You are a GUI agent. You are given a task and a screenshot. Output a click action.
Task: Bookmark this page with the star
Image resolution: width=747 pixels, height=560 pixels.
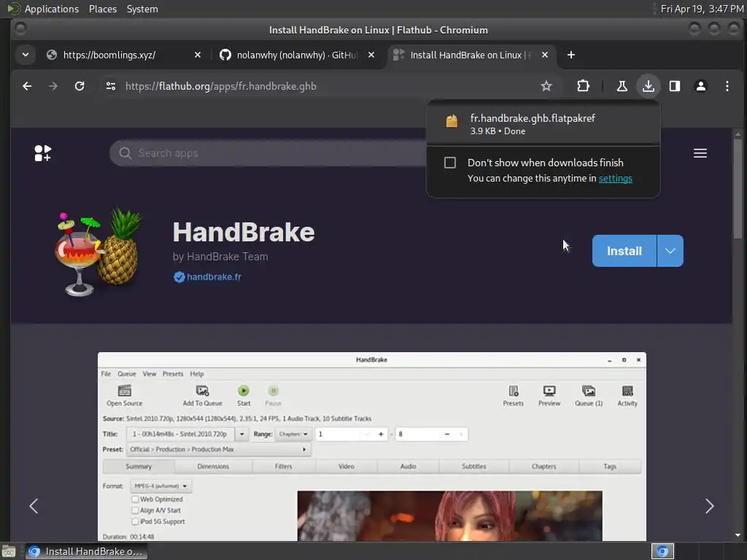click(x=546, y=86)
